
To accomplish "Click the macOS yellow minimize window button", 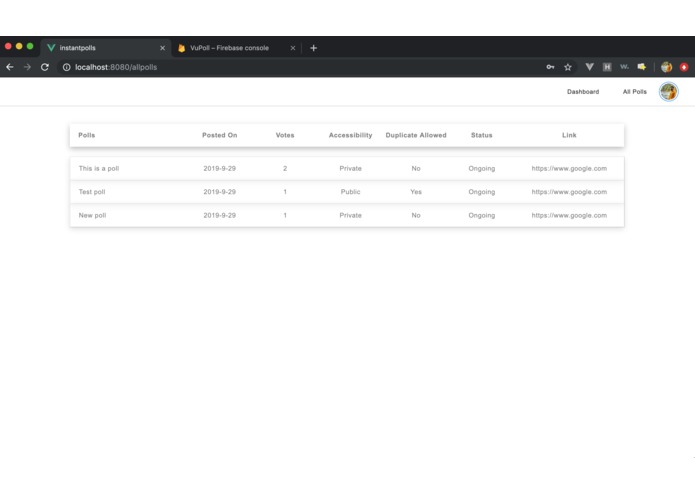I will click(19, 46).
